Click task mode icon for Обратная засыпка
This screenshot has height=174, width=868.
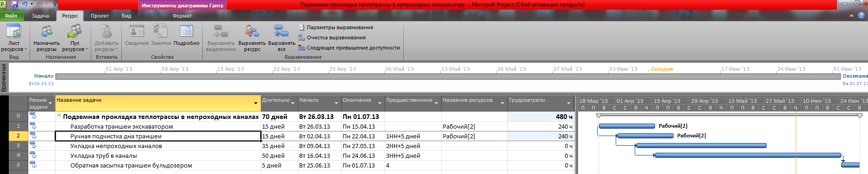[33, 165]
